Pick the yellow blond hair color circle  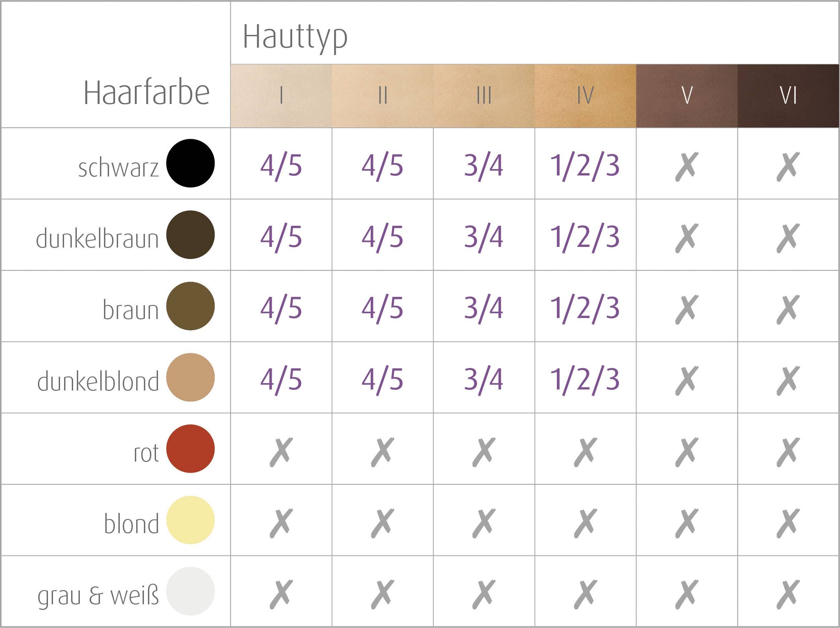190,520
